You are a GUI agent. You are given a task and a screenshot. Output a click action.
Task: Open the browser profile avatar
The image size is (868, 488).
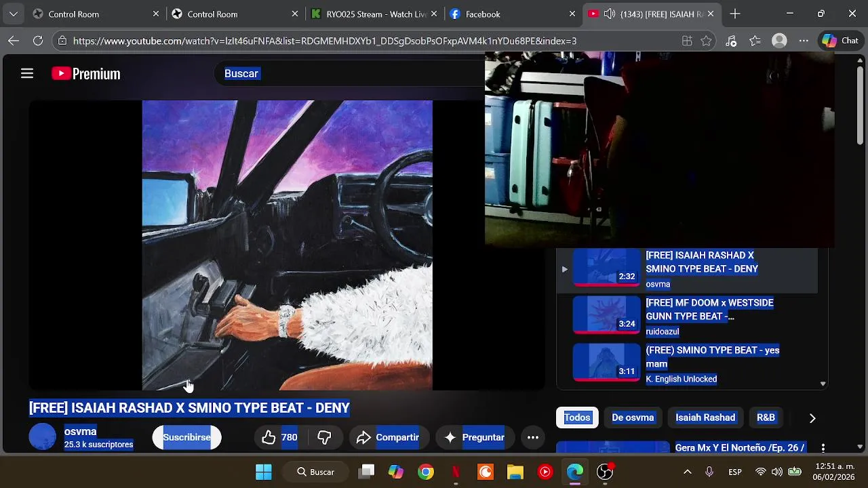(x=779, y=41)
